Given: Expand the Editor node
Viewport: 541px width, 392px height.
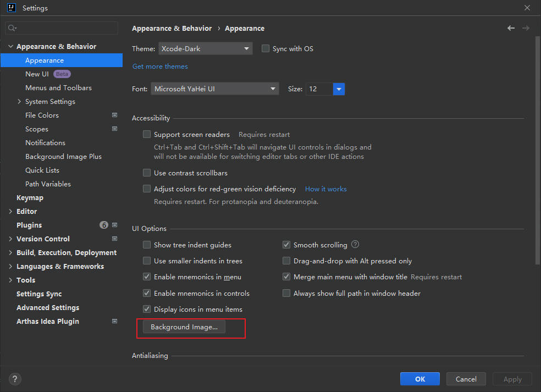Looking at the screenshot, I should point(10,211).
